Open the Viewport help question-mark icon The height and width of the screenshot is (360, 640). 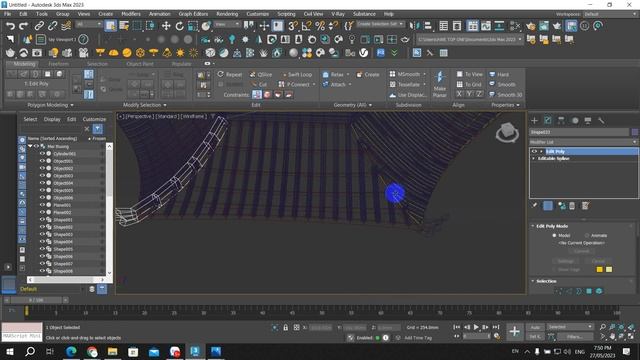coord(83,39)
